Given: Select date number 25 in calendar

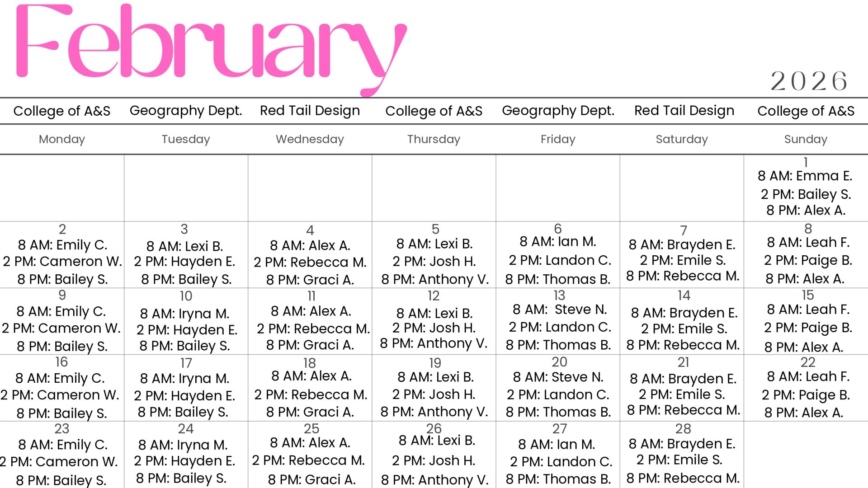Looking at the screenshot, I should 311,428.
